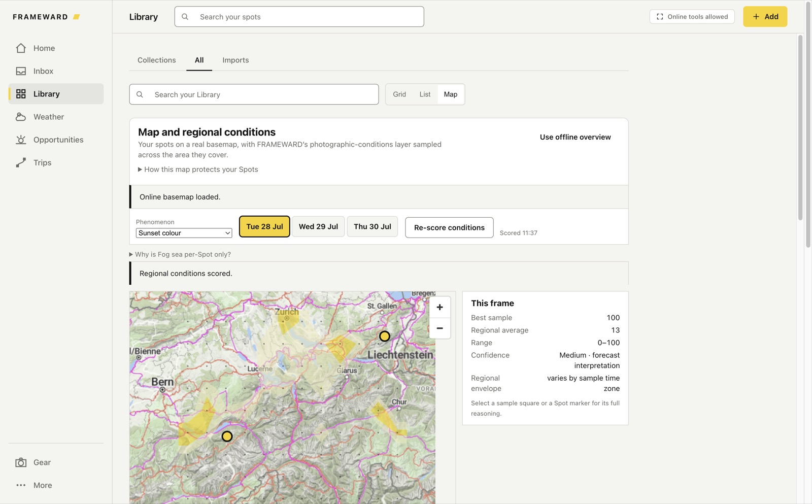Image resolution: width=812 pixels, height=504 pixels.
Task: Click the Best sample value 100
Action: [x=613, y=318]
